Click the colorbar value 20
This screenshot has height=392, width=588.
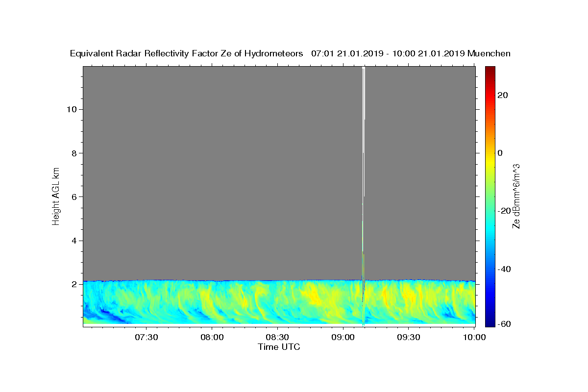point(503,95)
